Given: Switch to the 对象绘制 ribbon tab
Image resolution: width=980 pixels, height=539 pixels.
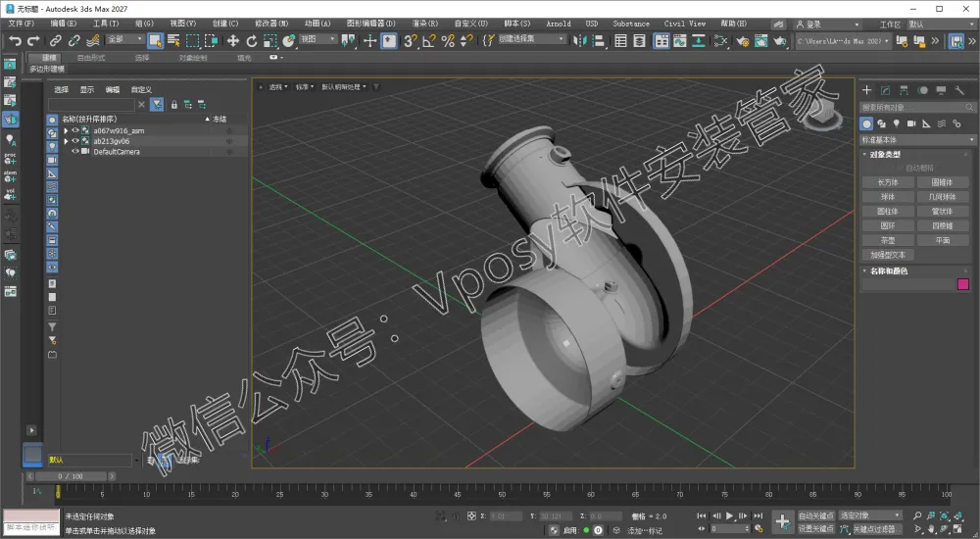Looking at the screenshot, I should pyautogui.click(x=193, y=58).
